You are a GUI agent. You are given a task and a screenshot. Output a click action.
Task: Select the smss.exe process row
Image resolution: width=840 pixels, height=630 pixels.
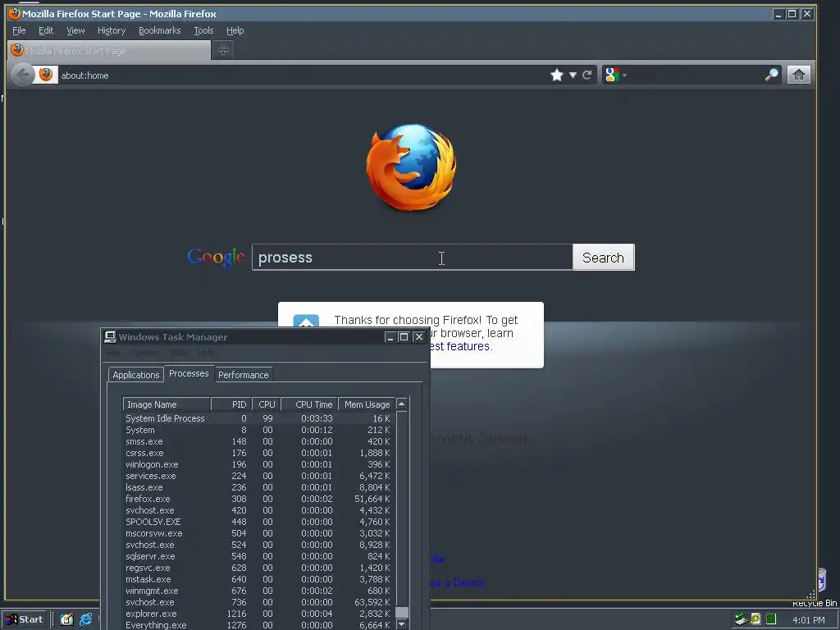point(258,441)
